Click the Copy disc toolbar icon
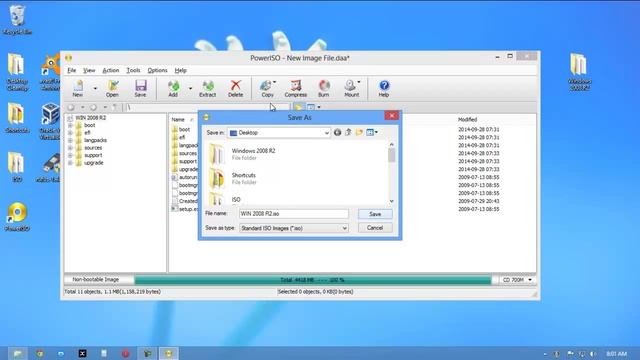 coord(267,88)
